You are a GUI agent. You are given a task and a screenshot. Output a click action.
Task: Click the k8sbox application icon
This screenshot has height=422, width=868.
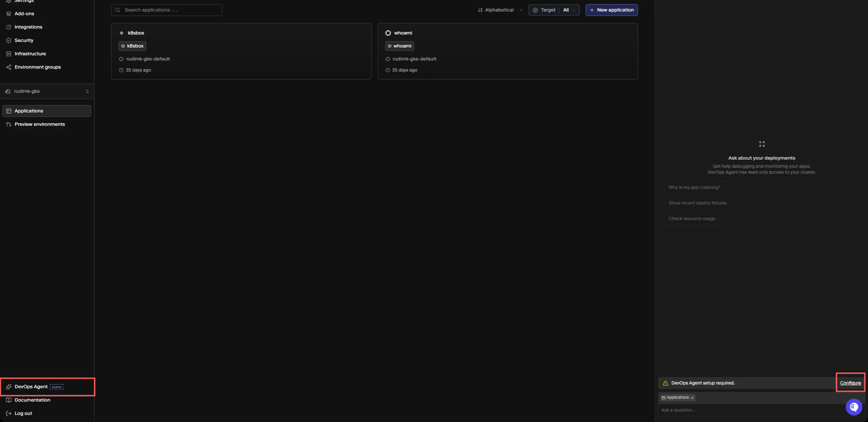(x=121, y=33)
